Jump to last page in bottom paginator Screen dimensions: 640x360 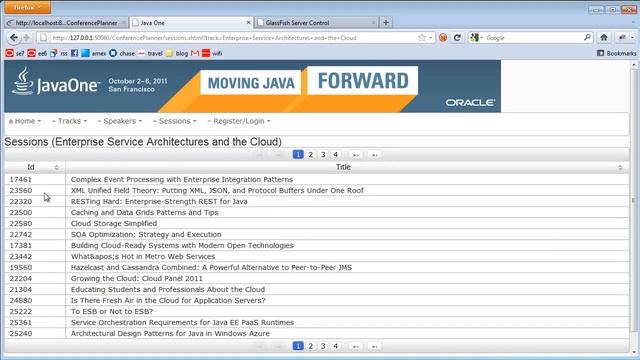(x=374, y=346)
